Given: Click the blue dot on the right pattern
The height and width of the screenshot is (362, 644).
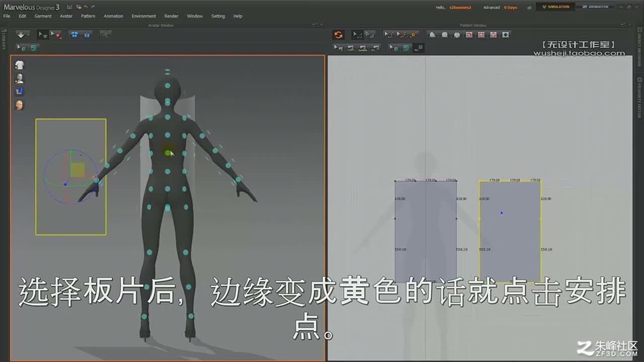Looking at the screenshot, I should 502,213.
